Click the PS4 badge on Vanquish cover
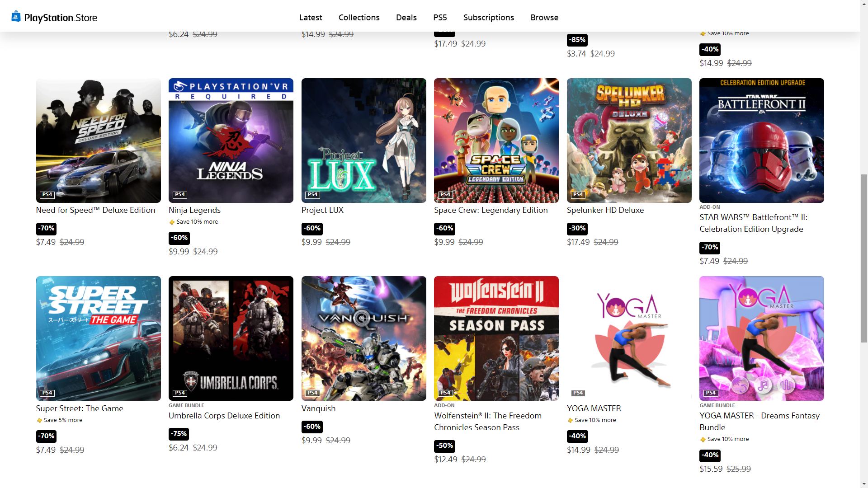The height and width of the screenshot is (488, 868). coord(312,393)
